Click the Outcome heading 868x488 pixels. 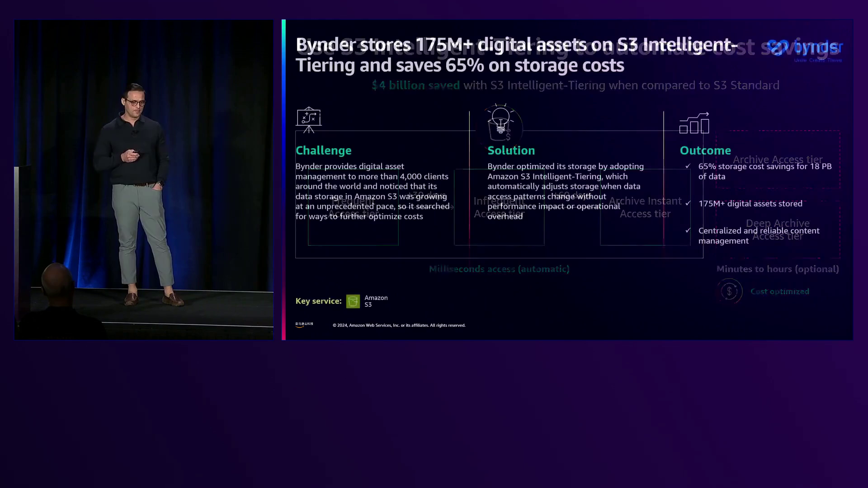point(705,150)
